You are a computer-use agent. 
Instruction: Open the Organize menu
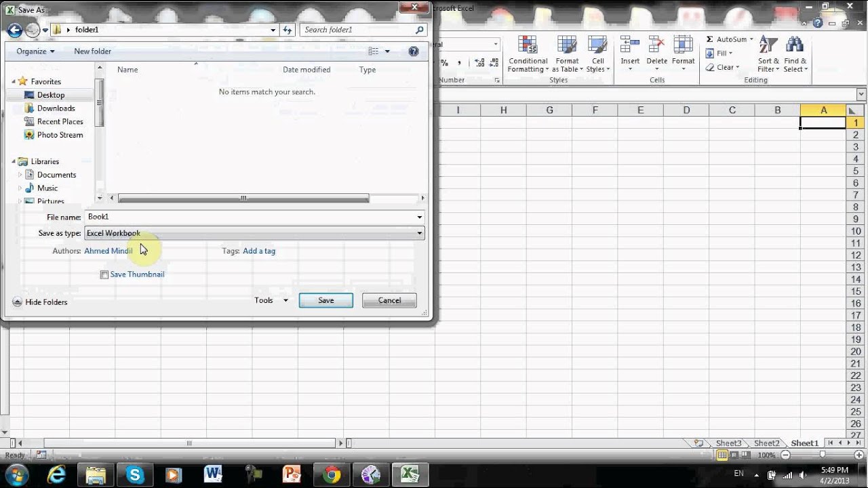point(35,51)
